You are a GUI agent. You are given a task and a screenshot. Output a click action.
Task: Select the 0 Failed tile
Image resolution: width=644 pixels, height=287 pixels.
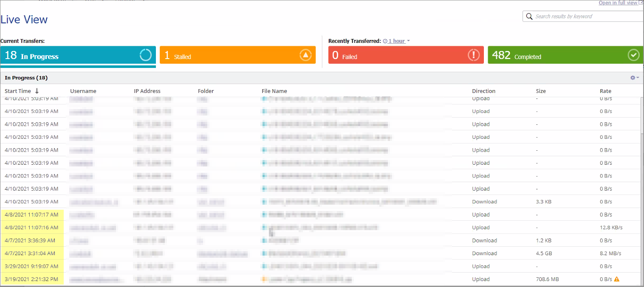406,55
